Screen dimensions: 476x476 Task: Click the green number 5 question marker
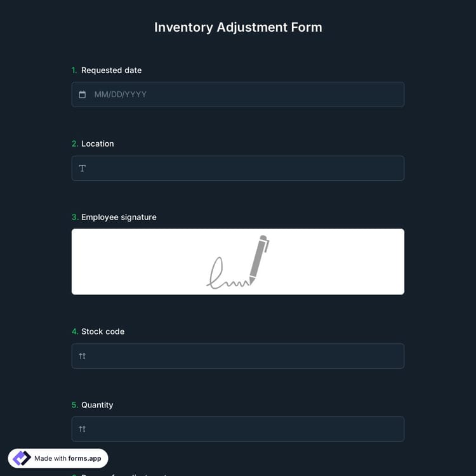[74, 405]
